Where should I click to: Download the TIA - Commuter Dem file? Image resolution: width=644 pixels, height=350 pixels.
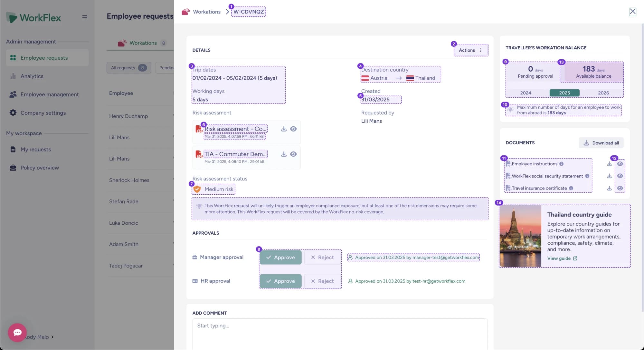tap(284, 154)
